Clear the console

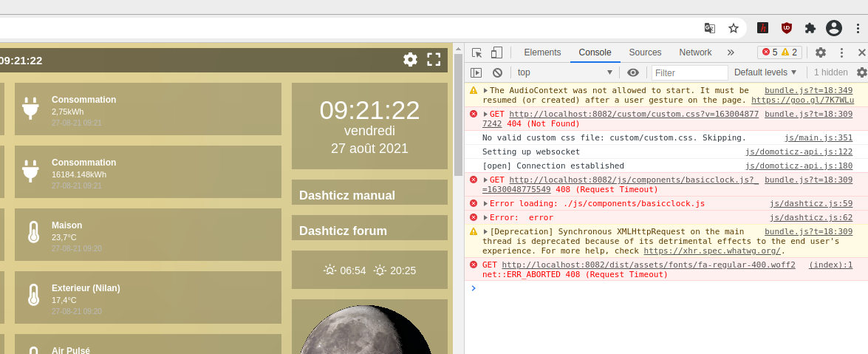click(498, 72)
